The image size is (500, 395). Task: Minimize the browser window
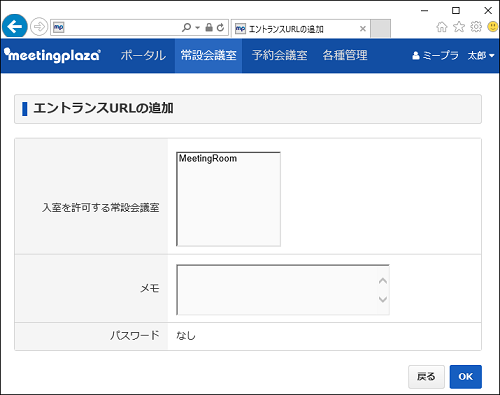coord(424,11)
